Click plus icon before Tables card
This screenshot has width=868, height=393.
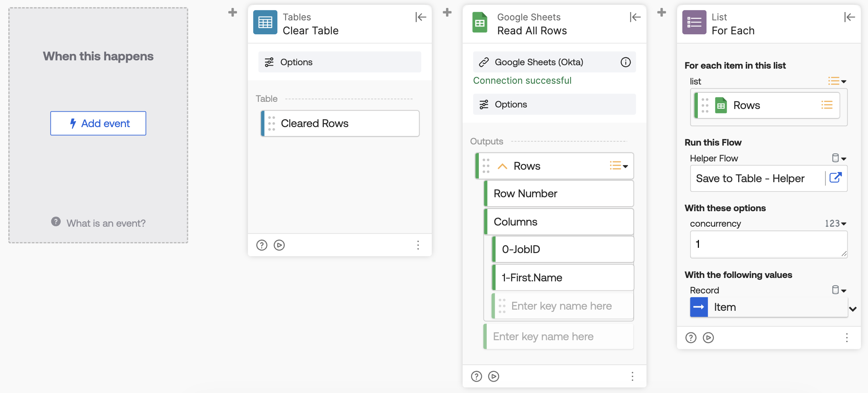click(x=232, y=12)
